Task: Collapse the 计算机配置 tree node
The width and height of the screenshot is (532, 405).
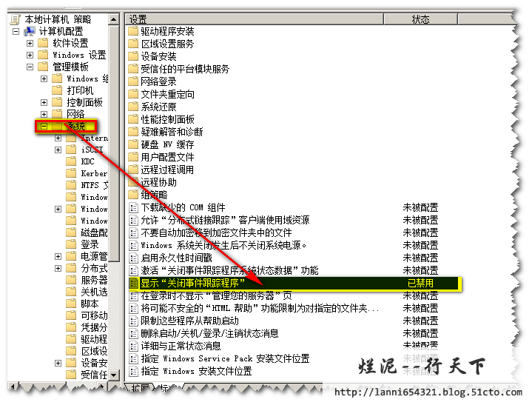Action: point(16,32)
